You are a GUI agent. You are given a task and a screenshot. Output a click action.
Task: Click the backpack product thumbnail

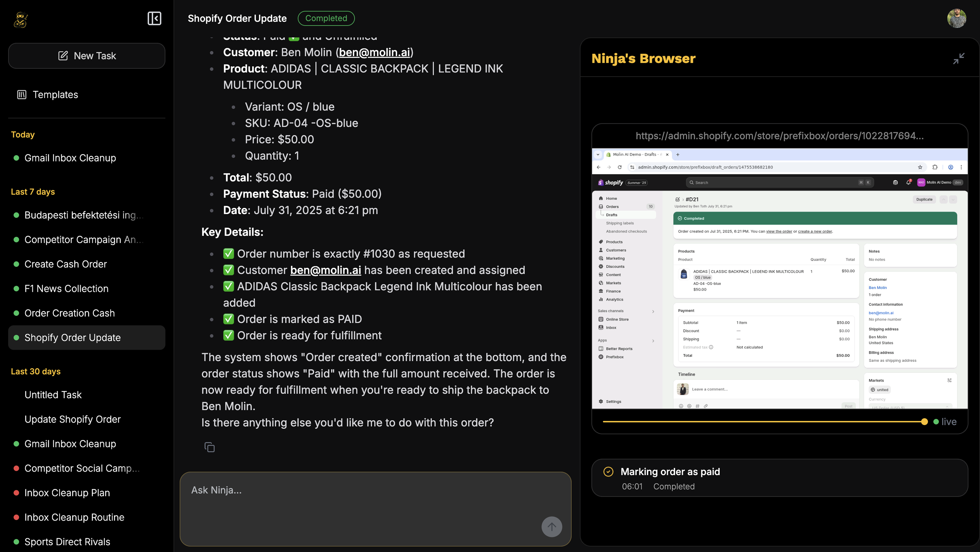684,274
